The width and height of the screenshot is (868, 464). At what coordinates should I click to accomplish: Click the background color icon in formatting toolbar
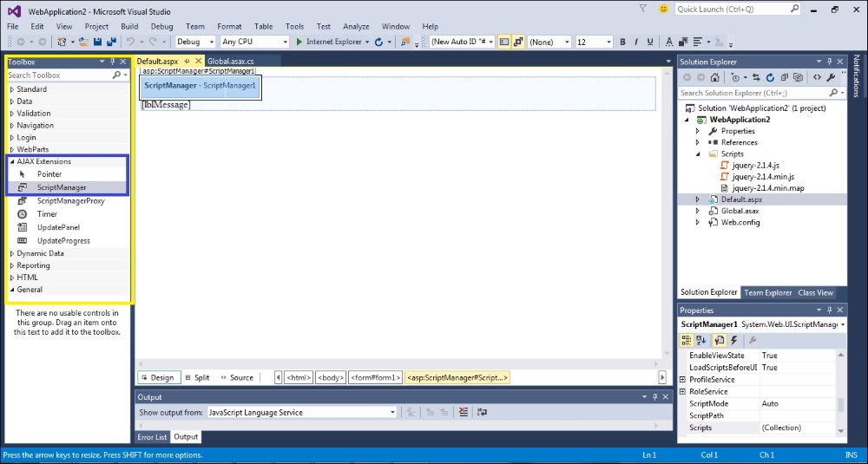[x=683, y=42]
